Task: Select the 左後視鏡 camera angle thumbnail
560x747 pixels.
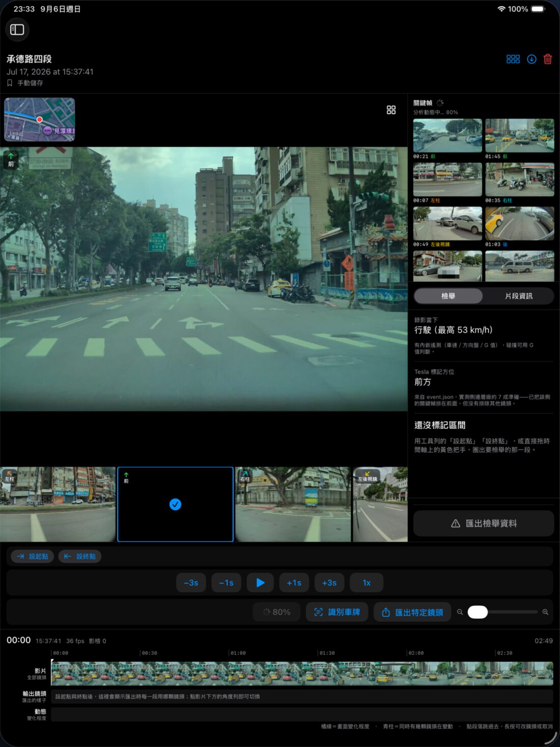Action: [380, 504]
